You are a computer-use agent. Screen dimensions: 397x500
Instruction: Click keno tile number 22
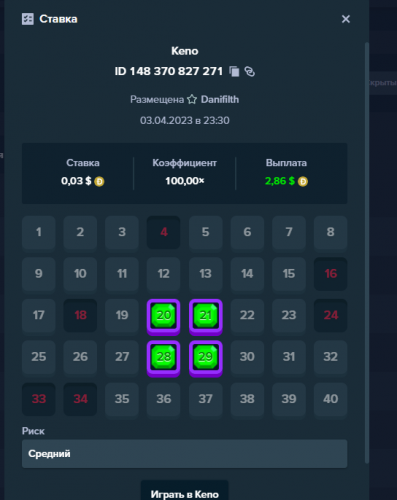[x=247, y=315]
